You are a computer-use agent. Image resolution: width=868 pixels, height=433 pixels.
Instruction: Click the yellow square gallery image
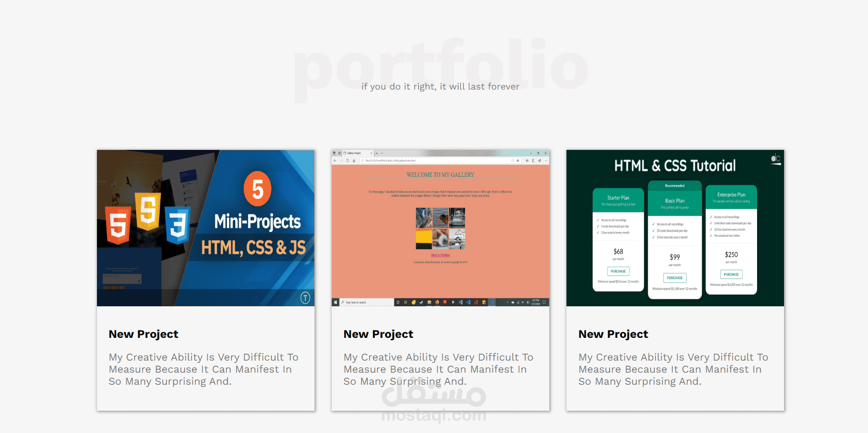[424, 239]
